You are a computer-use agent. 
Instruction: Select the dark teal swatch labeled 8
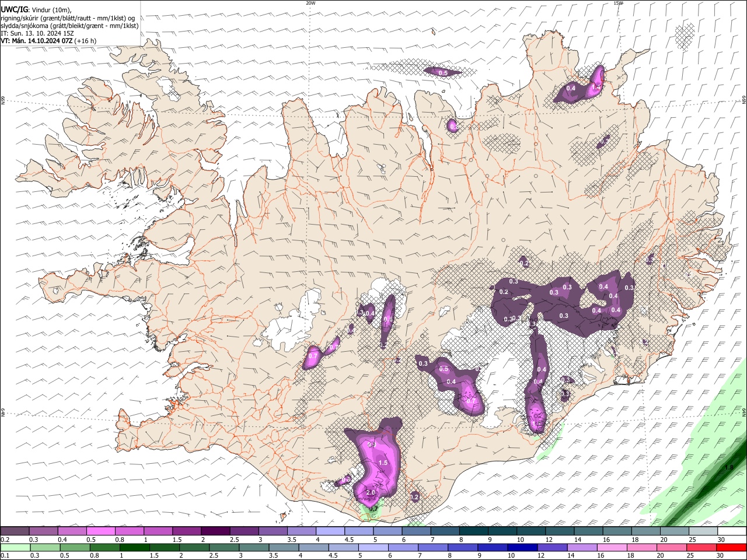[473, 531]
